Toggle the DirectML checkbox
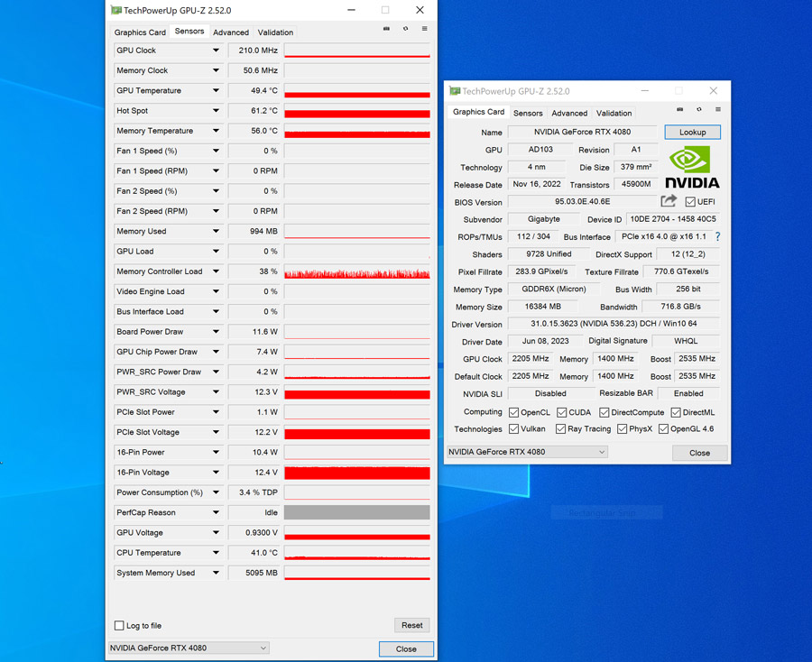This screenshot has height=662, width=812. (x=676, y=412)
